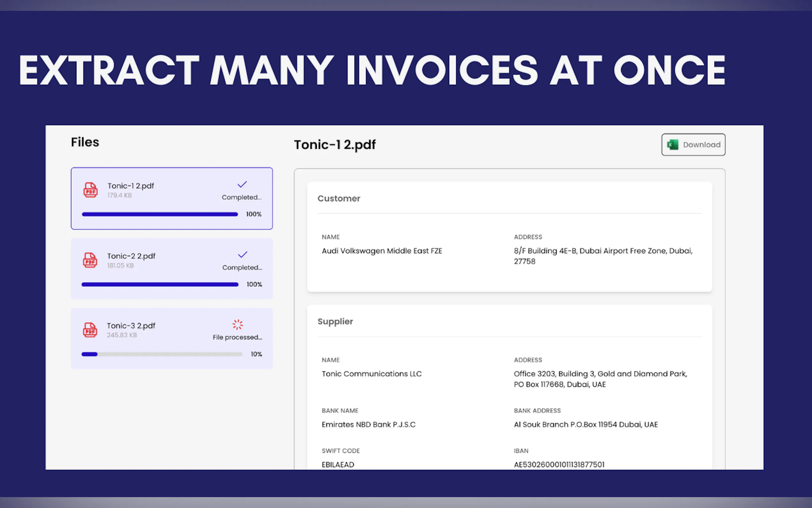Click the Excel icon in Download button
The width and height of the screenshot is (812, 508).
point(672,145)
